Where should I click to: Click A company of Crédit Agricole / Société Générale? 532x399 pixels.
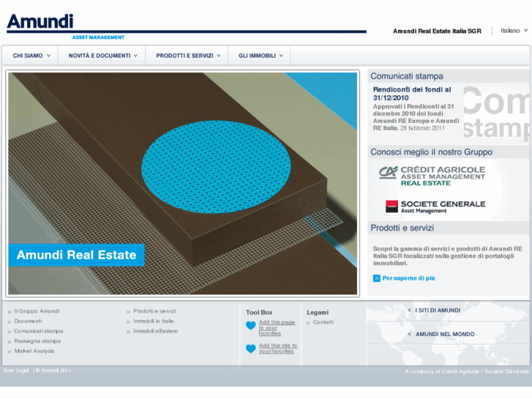[x=467, y=371]
